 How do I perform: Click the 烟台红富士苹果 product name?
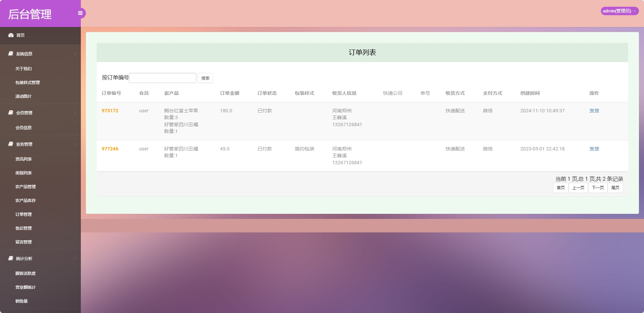tap(181, 111)
